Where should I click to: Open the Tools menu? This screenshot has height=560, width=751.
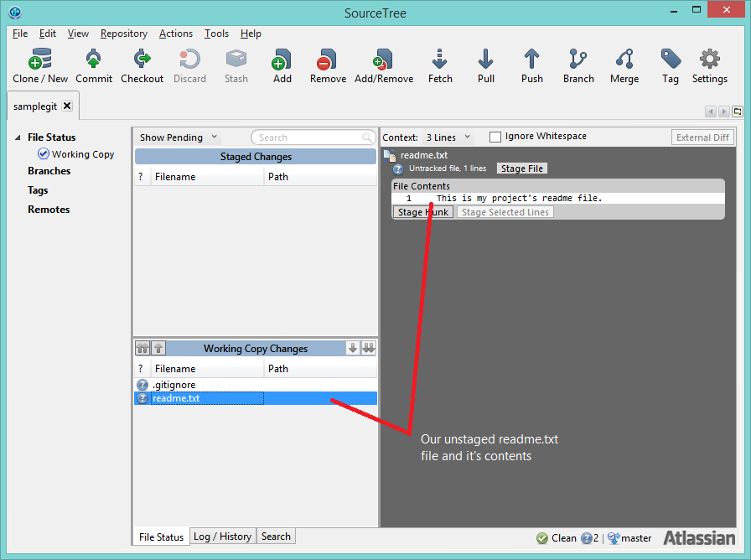(x=216, y=34)
